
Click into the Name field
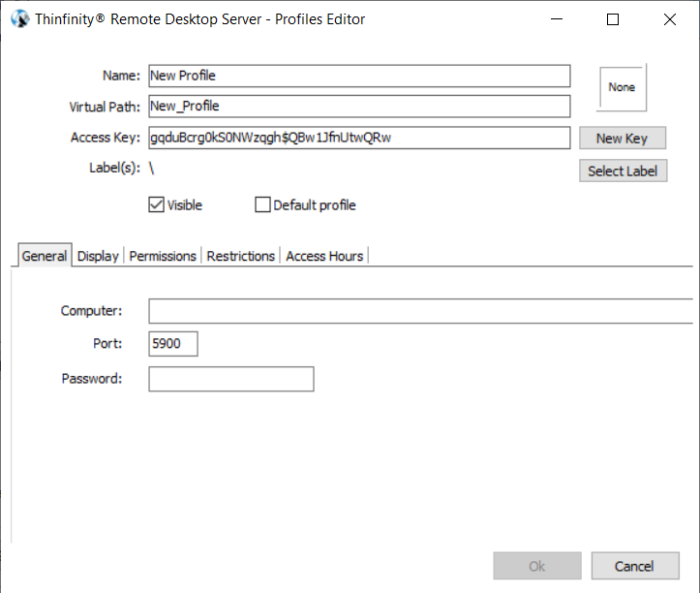pos(359,76)
